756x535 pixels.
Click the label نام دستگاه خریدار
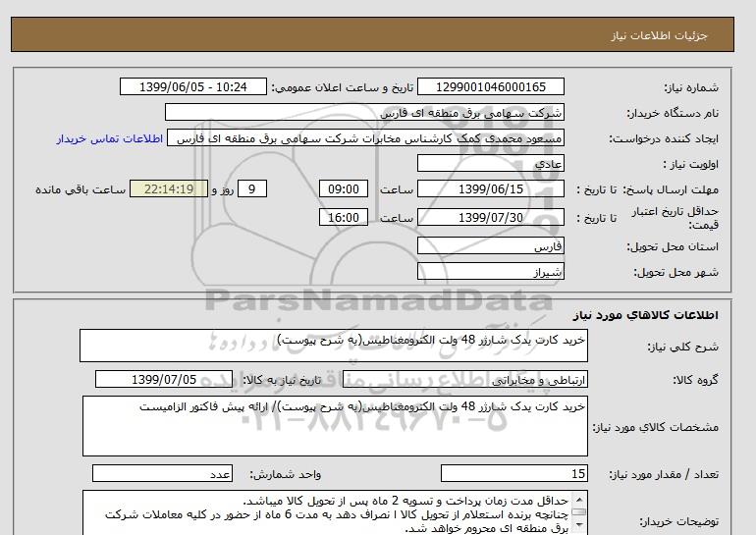click(673, 113)
